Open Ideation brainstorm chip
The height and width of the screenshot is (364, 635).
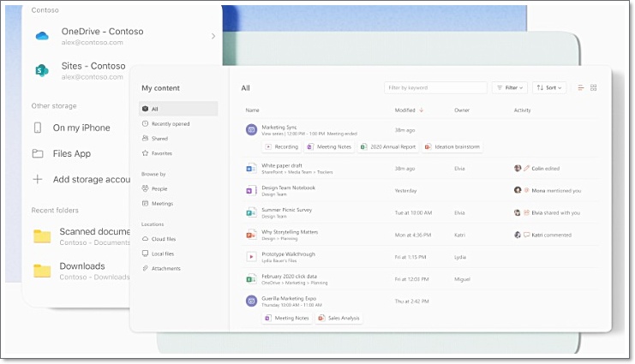[452, 147]
